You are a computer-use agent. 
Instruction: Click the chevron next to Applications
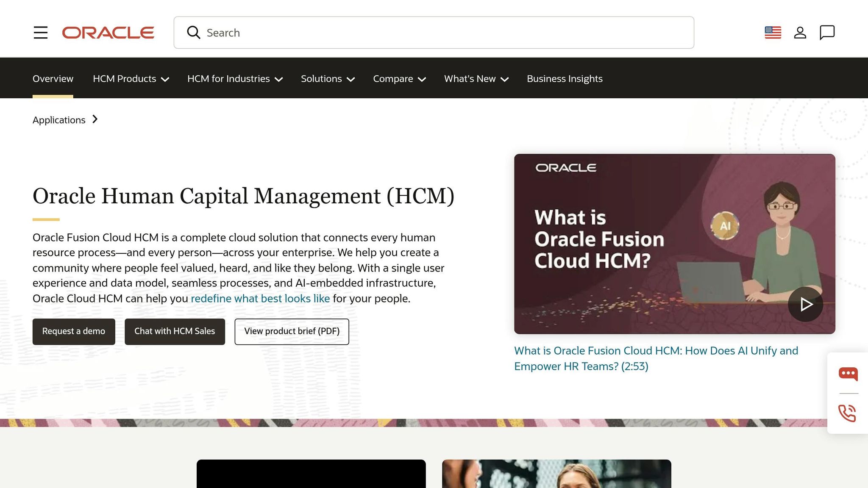tap(95, 119)
